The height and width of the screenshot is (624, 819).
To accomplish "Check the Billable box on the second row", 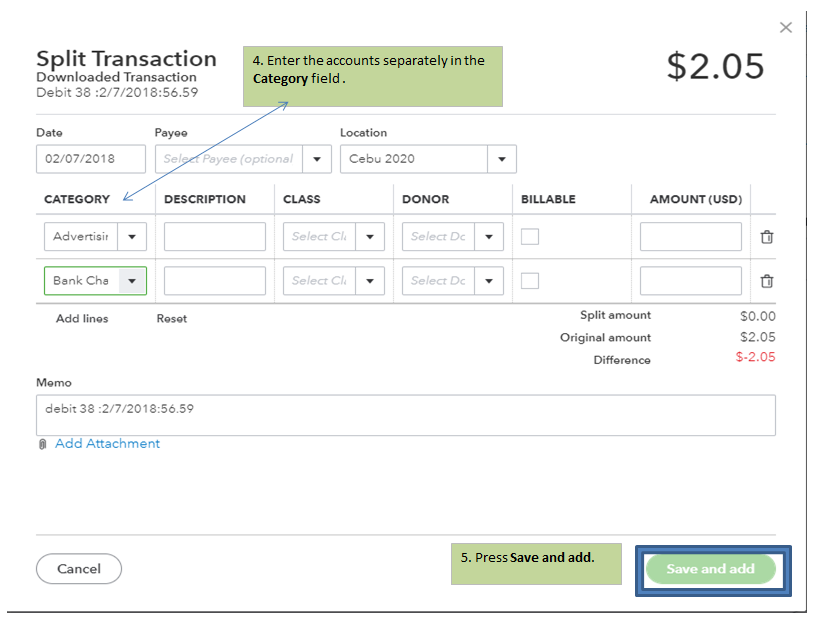I will (x=530, y=281).
